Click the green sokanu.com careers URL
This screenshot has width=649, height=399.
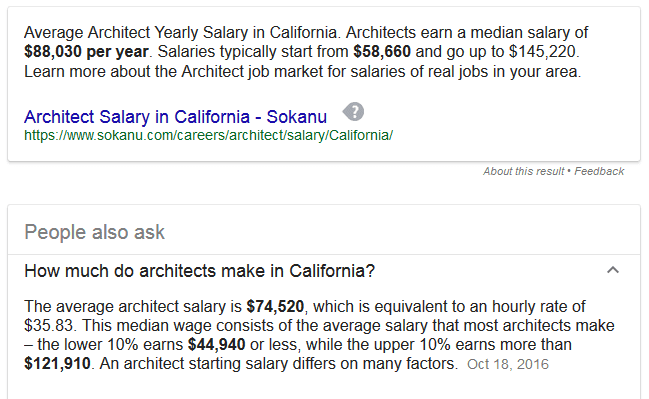[209, 135]
